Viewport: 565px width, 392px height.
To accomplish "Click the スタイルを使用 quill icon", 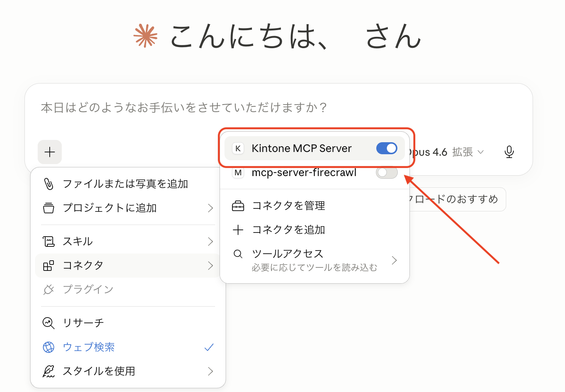I will coord(49,371).
